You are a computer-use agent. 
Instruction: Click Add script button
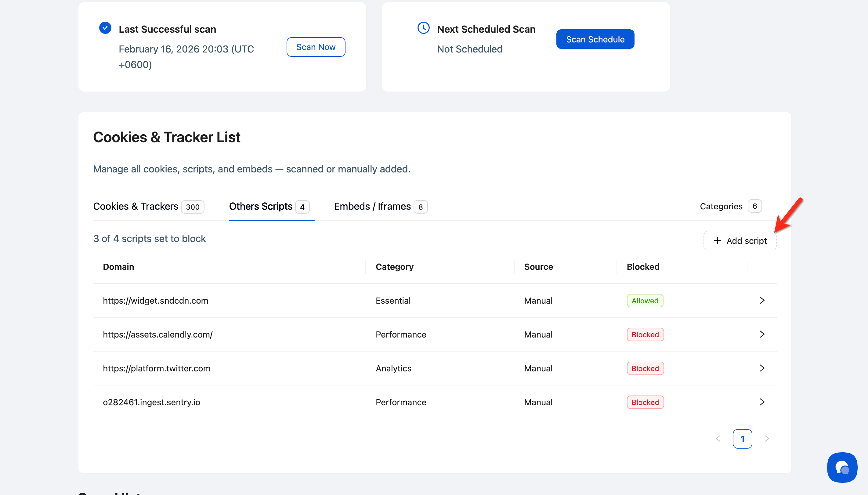[x=740, y=240]
